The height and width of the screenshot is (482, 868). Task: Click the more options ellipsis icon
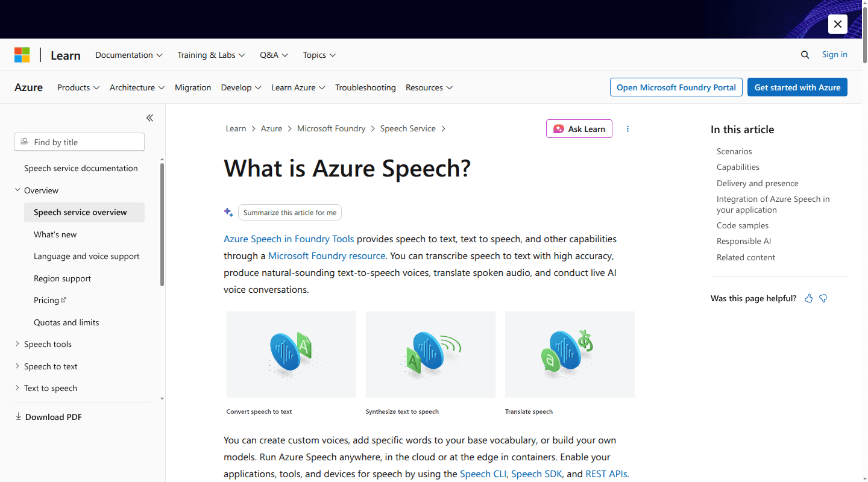pyautogui.click(x=627, y=129)
